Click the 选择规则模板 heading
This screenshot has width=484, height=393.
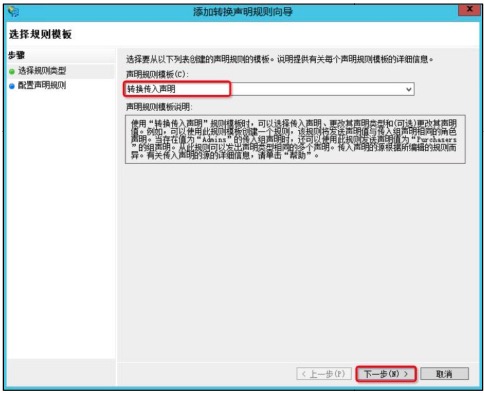[40, 34]
